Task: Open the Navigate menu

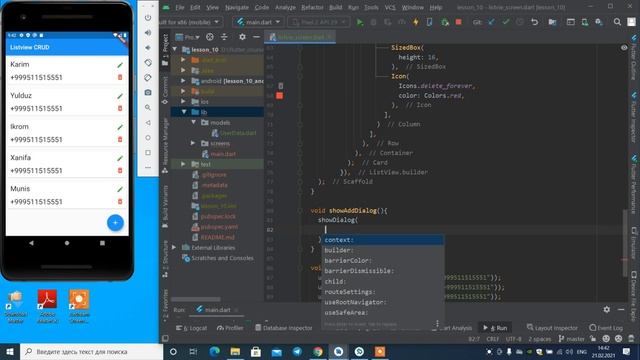Action: [x=237, y=7]
